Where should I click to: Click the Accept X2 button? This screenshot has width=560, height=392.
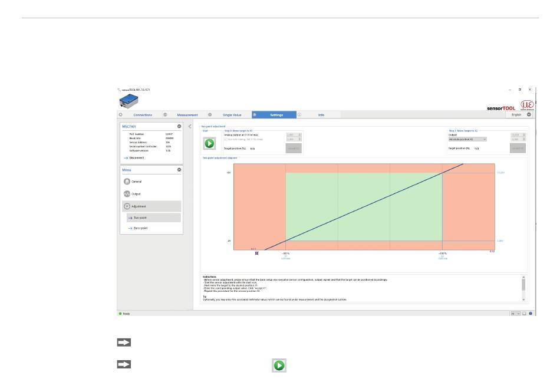click(518, 148)
